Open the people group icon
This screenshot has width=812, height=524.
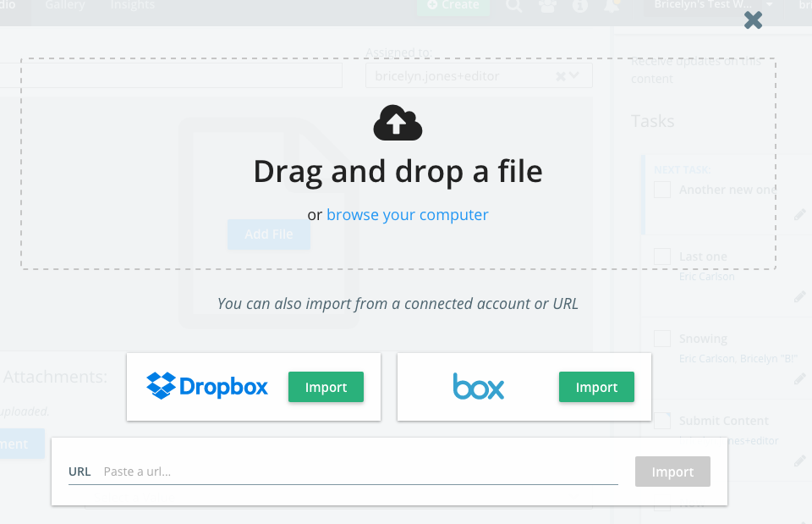click(547, 6)
